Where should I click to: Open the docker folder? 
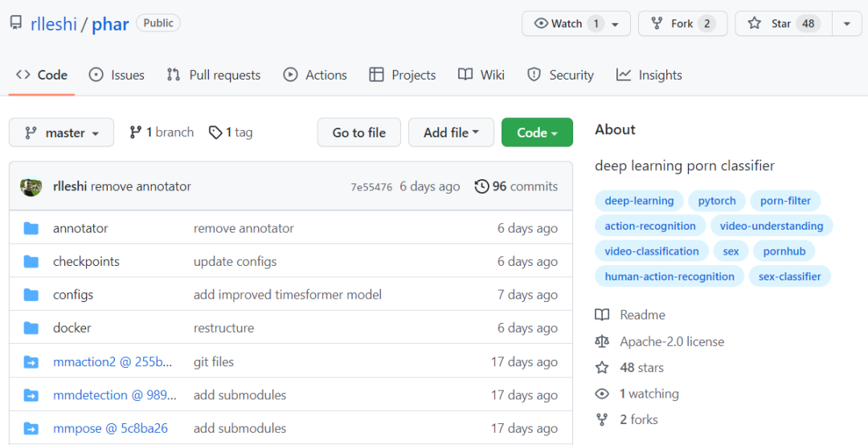pyautogui.click(x=72, y=328)
